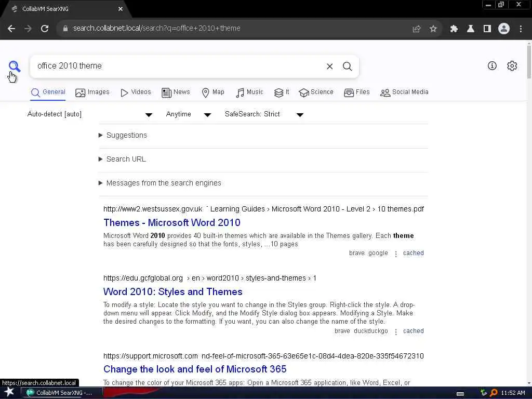The height and width of the screenshot is (399, 532).
Task: Go back with the browser back arrow
Action: pos(11,29)
